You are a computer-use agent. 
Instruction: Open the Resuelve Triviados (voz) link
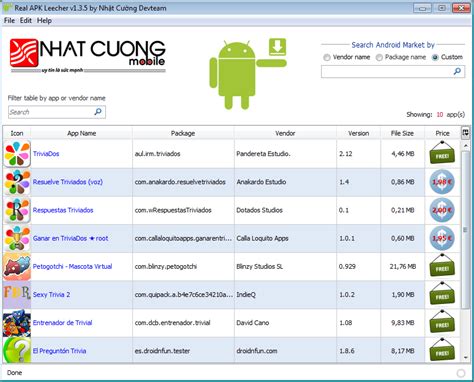click(x=68, y=182)
